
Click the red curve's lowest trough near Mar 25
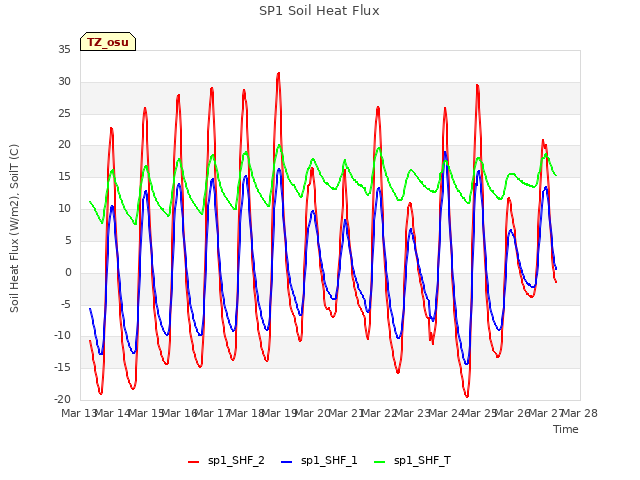467,396
